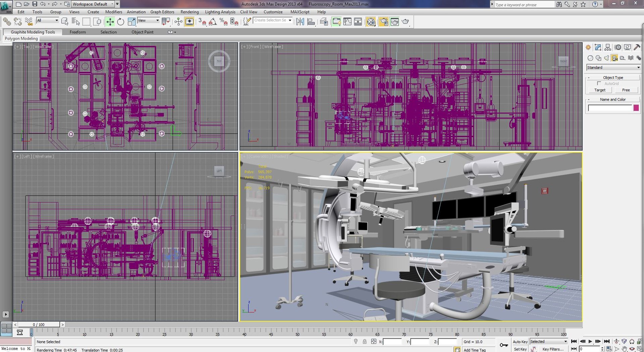Click the Set Key button
644x352 pixels.
pos(520,349)
